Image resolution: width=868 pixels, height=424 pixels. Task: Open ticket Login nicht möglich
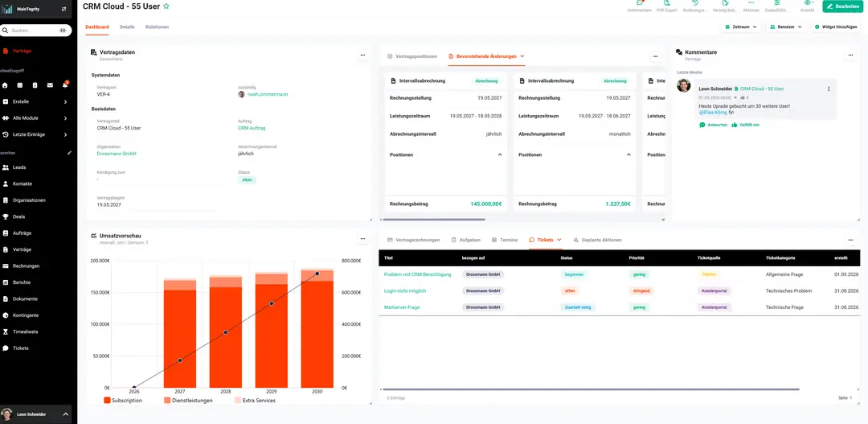pos(404,290)
